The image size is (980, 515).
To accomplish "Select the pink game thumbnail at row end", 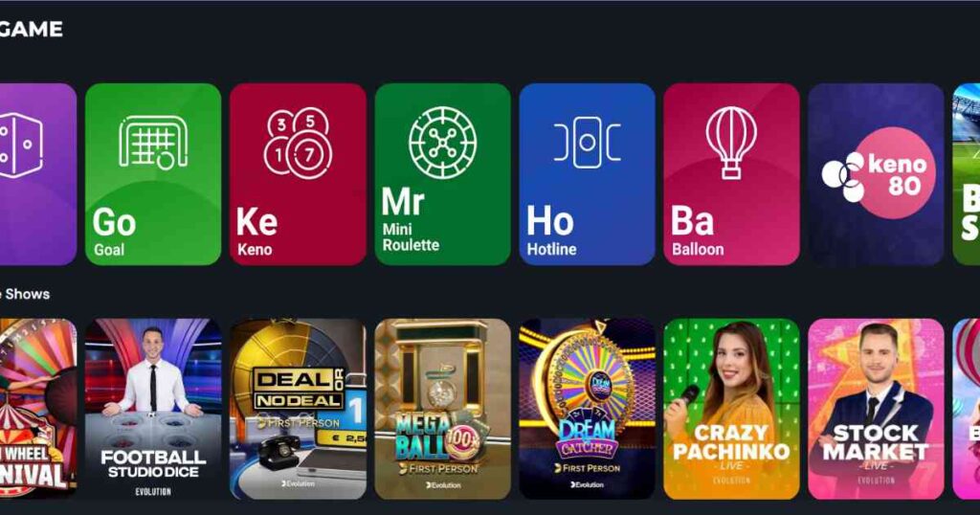I will click(x=967, y=409).
